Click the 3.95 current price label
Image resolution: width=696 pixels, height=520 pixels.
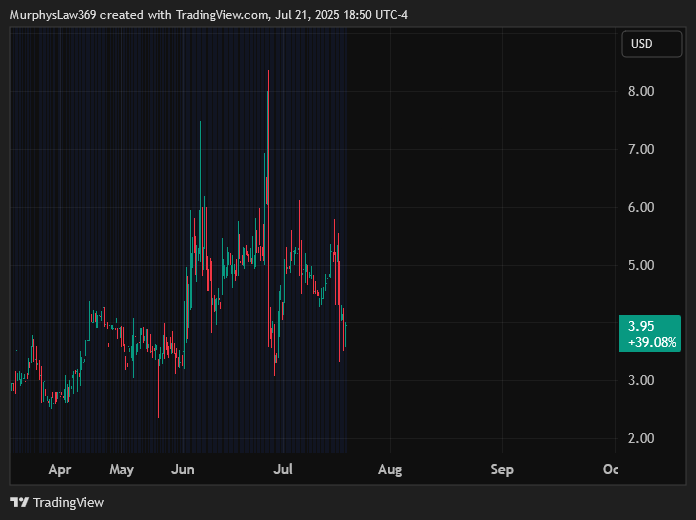coord(641,326)
